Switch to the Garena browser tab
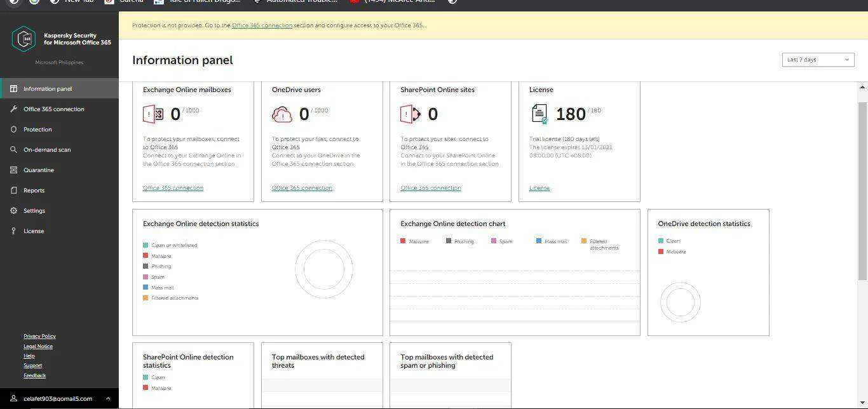 125,1
